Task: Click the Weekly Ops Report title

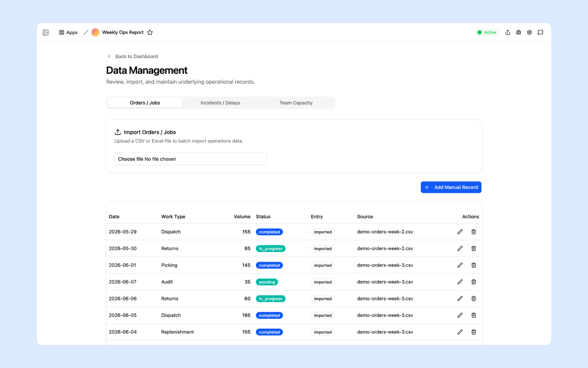Action: (123, 32)
